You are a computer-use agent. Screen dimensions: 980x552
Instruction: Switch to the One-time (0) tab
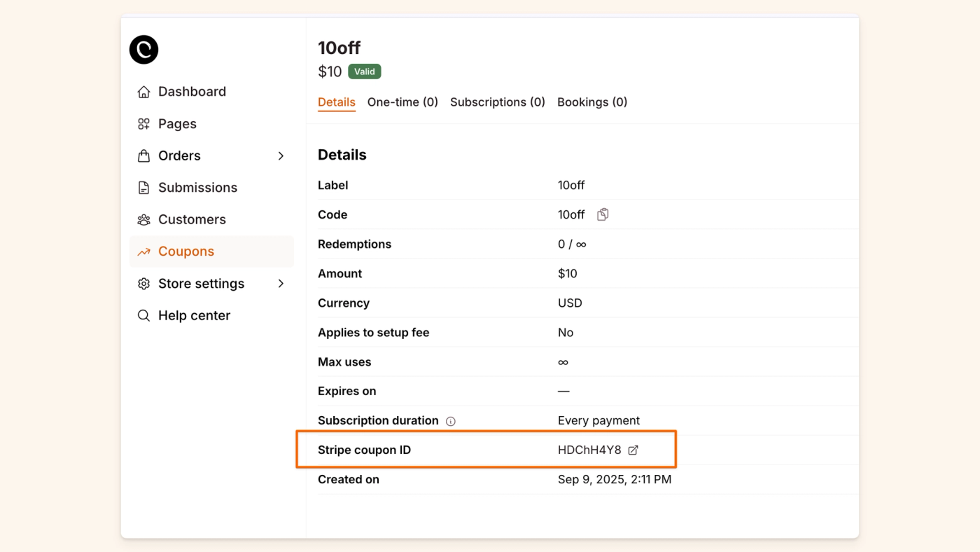tap(402, 102)
